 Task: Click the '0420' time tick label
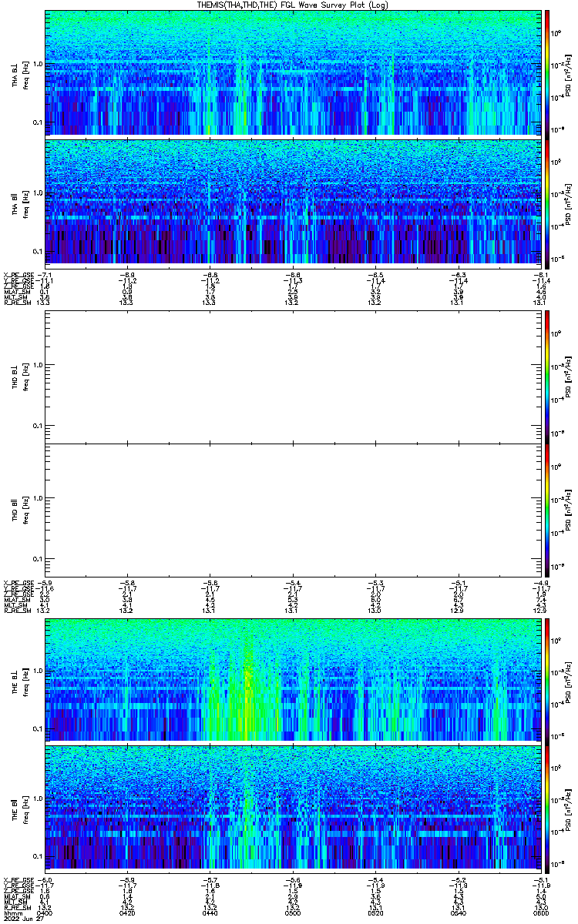(x=127, y=913)
